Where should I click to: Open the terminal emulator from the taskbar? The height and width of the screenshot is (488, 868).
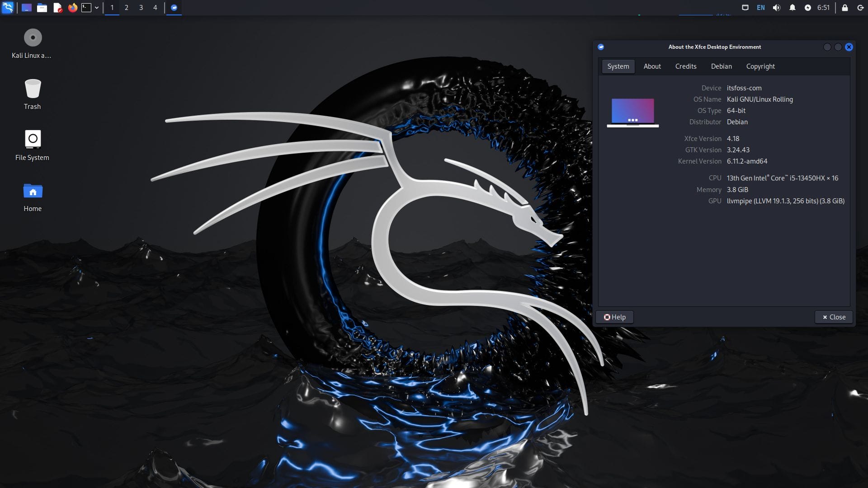(x=86, y=7)
